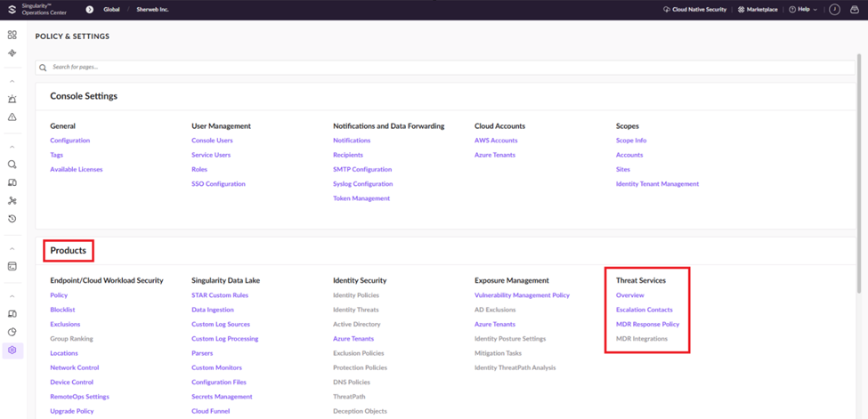Screen dimensions: 868x419
Task: Open the Data Ingestion link
Action: click(213, 310)
